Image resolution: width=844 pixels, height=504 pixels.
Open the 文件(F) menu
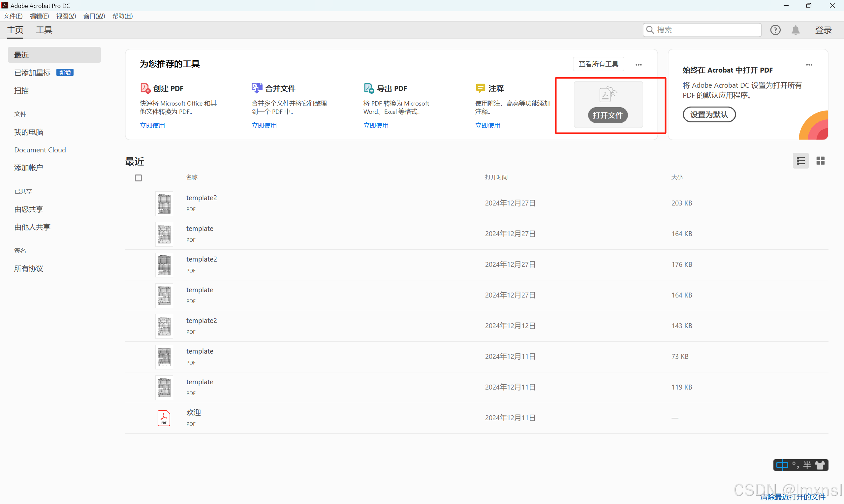13,16
